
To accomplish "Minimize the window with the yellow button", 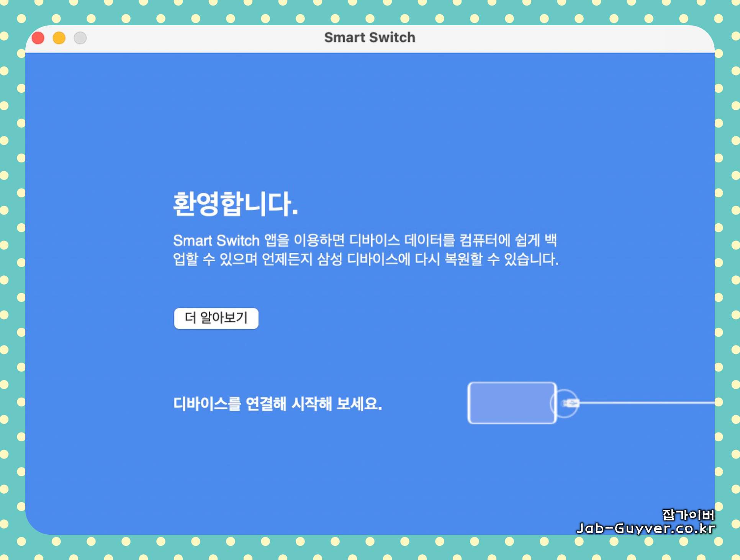I will (x=59, y=38).
